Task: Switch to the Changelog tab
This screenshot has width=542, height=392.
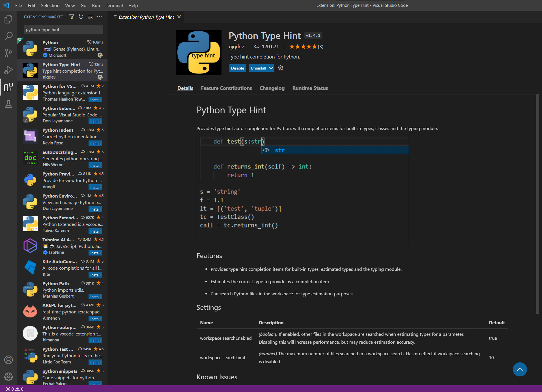Action: coord(272,88)
